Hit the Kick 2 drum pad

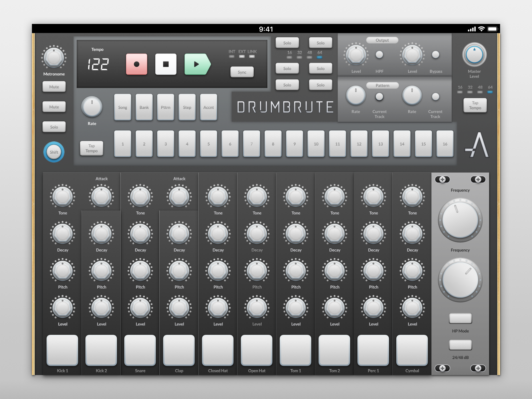pyautogui.click(x=101, y=350)
